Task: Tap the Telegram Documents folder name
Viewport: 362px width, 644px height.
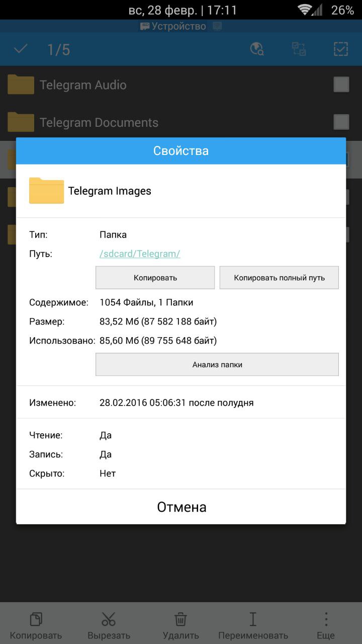Action: point(99,122)
